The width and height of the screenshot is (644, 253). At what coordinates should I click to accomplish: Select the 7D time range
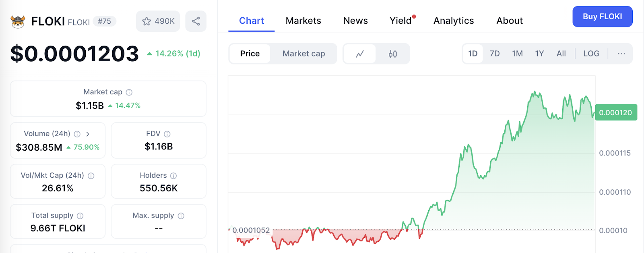[495, 54]
